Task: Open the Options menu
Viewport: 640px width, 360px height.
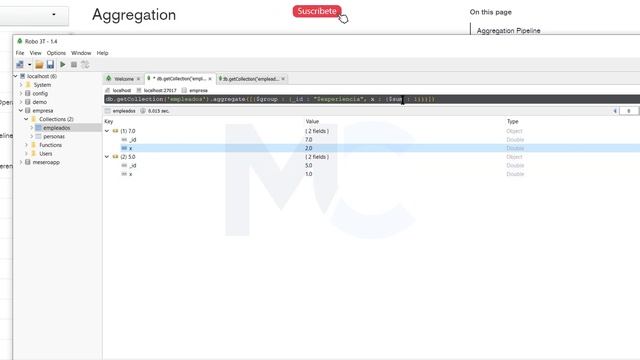Action: pyautogui.click(x=56, y=53)
